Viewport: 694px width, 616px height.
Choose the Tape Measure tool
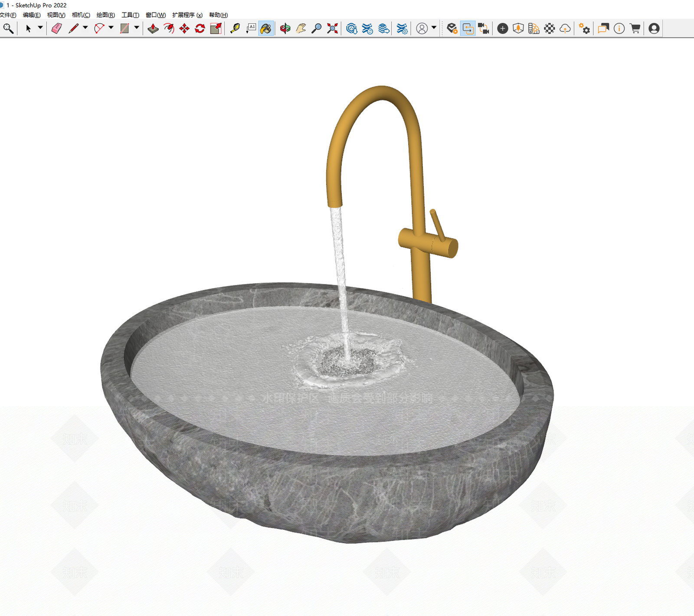(x=235, y=29)
